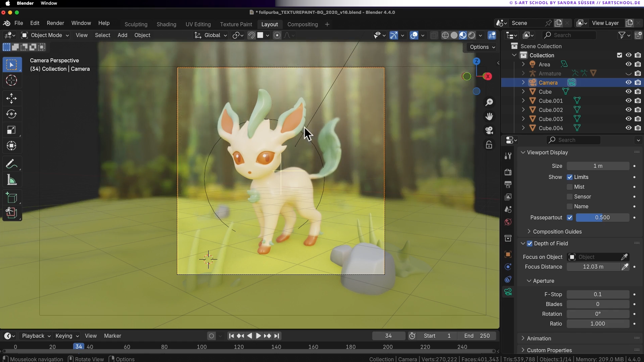Expand the Cube.001 outliner item

coord(523,101)
